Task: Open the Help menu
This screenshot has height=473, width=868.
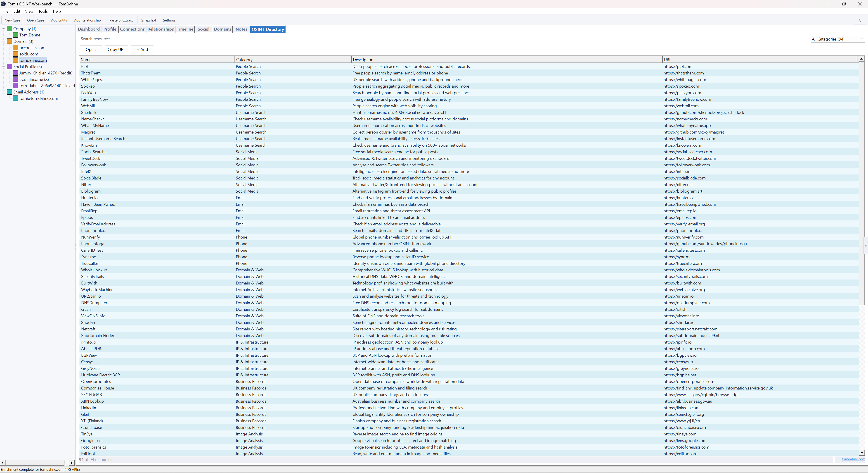Action: point(57,11)
